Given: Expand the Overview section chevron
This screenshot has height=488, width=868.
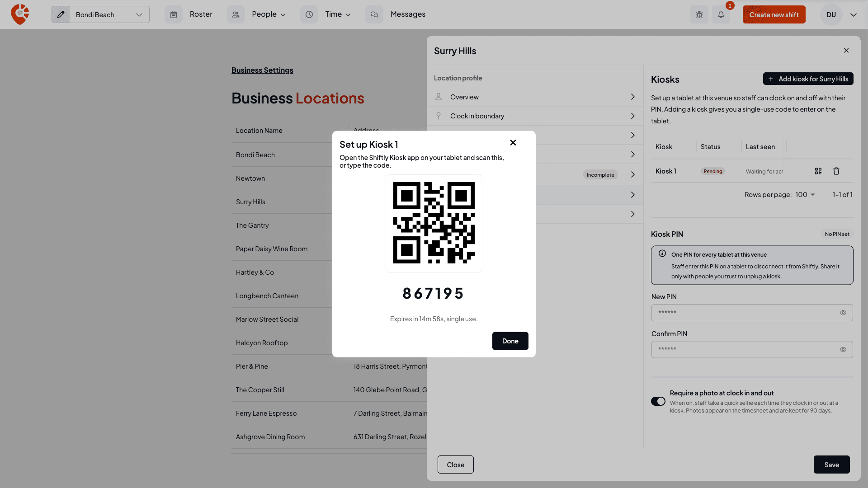Looking at the screenshot, I should (633, 97).
